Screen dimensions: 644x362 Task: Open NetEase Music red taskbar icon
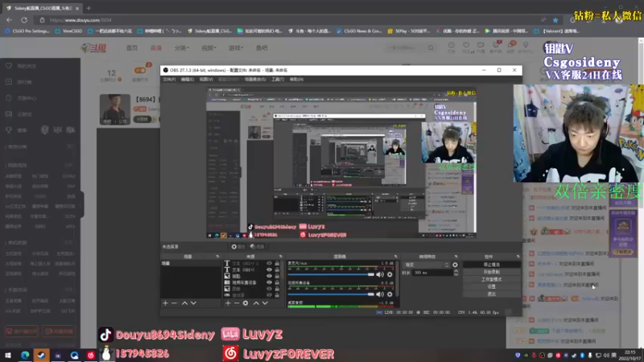[91, 355]
